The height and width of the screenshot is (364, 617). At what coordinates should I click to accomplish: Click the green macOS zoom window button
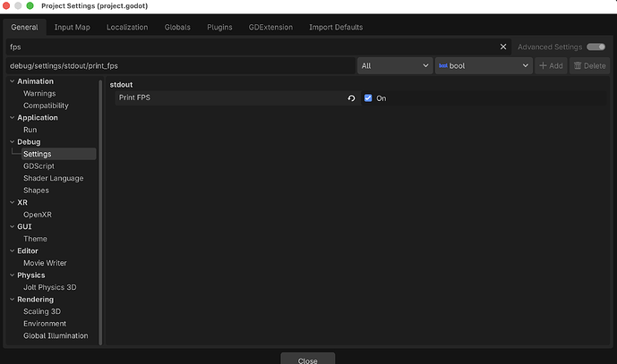click(30, 5)
